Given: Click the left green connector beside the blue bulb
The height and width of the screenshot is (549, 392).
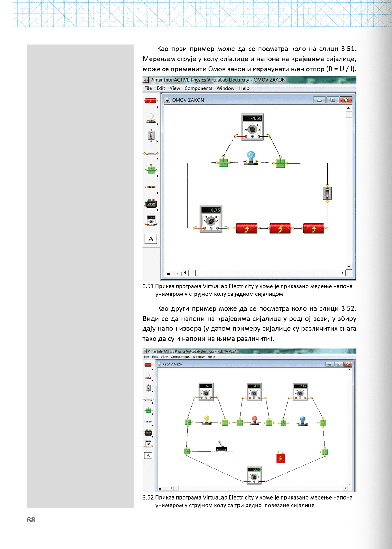Looking at the screenshot, I should [x=223, y=162].
